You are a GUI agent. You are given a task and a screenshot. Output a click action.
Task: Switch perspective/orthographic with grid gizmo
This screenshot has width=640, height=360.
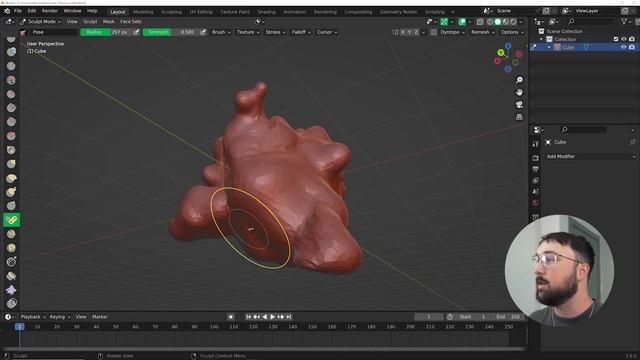click(519, 117)
